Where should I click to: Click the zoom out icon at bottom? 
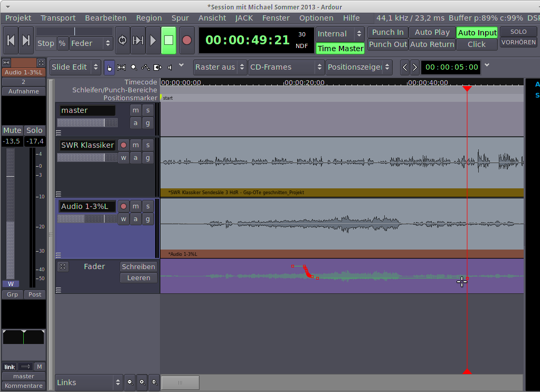(130, 383)
